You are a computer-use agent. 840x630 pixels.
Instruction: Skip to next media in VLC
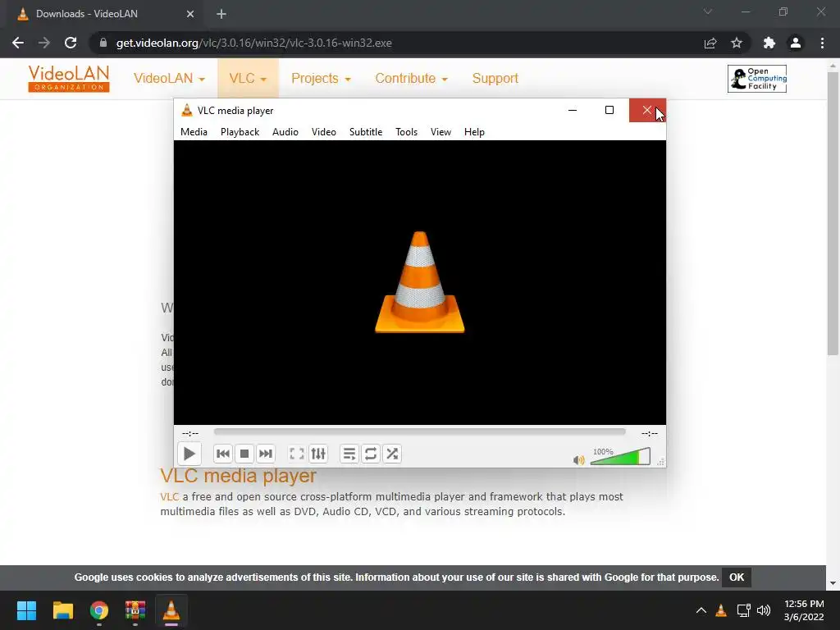click(266, 454)
